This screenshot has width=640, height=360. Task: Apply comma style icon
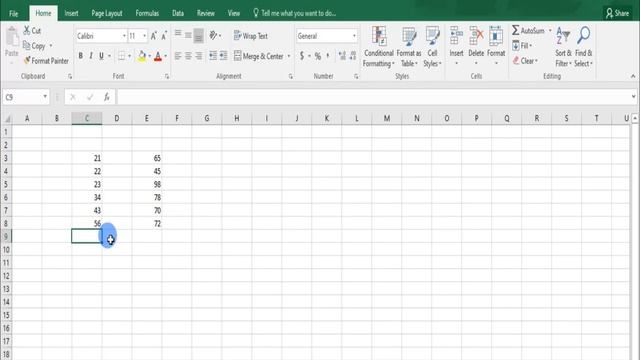pos(328,56)
